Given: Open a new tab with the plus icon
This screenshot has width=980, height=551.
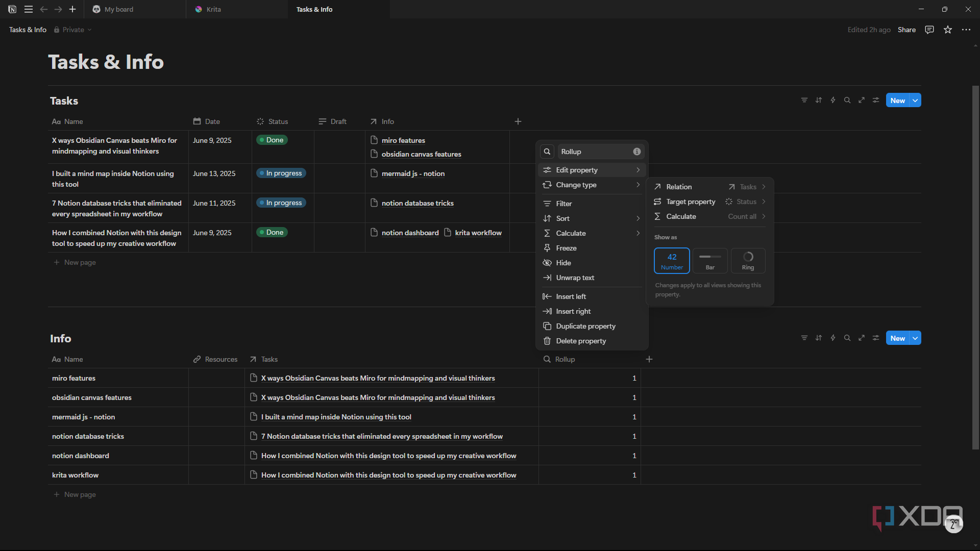Looking at the screenshot, I should (x=72, y=9).
